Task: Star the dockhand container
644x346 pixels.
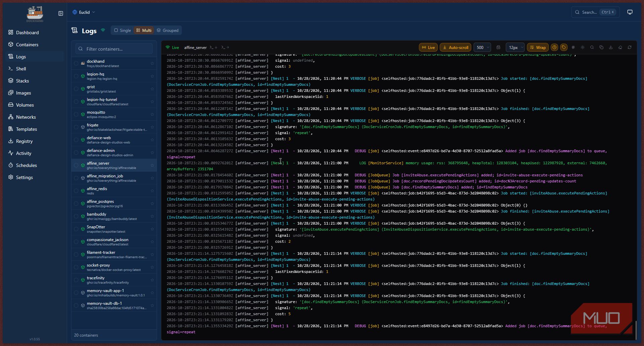Action: pos(152,63)
